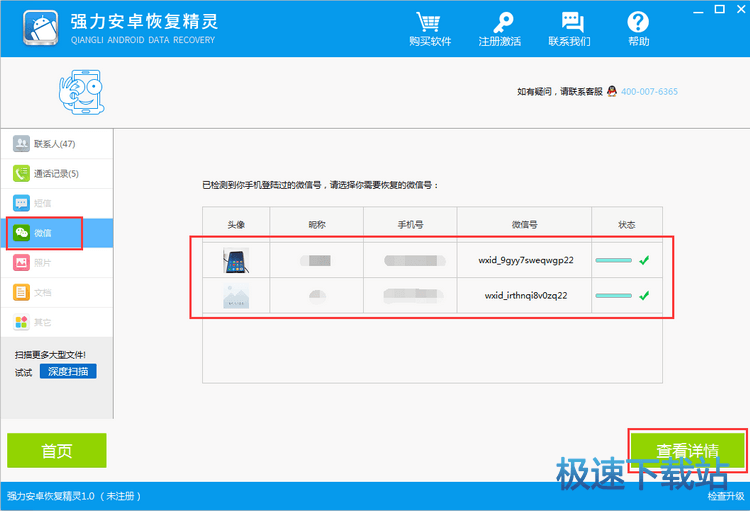Screen dimensions: 750x511
Task: Click the 查看详情 button
Action: [687, 450]
